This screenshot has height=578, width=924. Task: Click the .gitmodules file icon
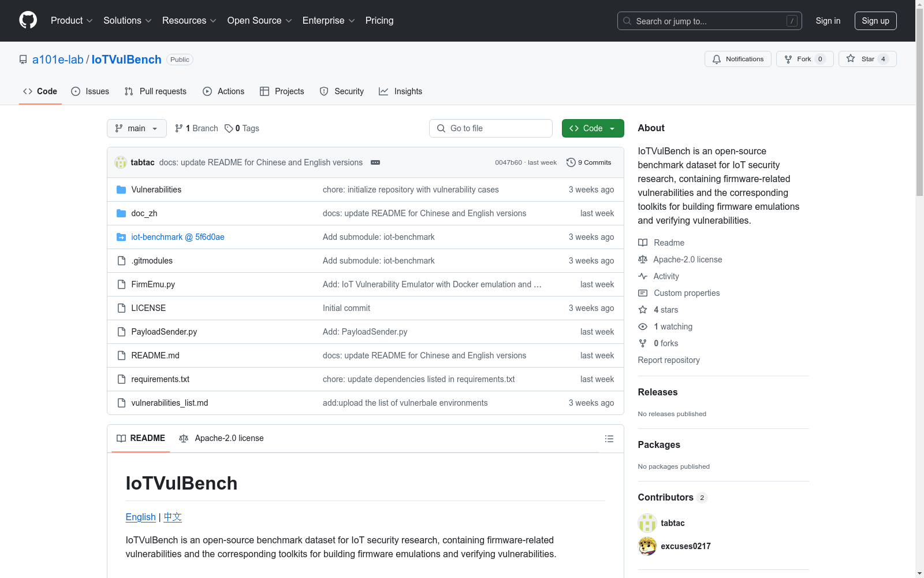[x=121, y=261]
